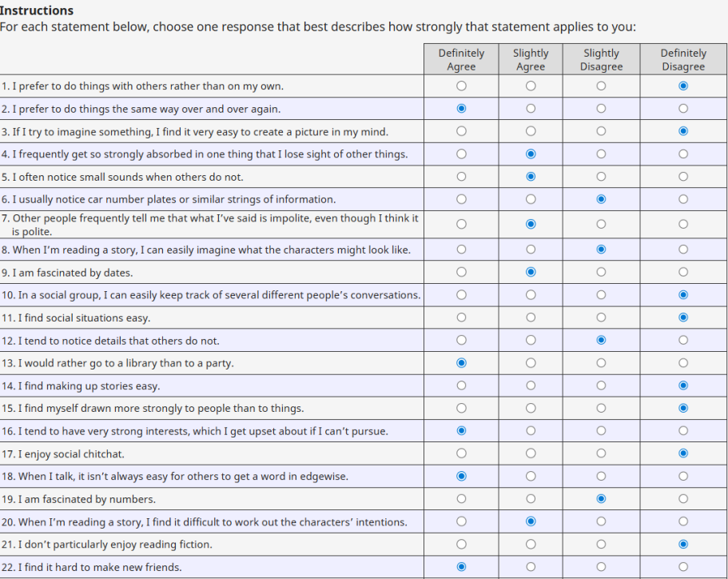The width and height of the screenshot is (728, 579).
Task: Choose Definitely Disagree for statement 20
Action: click(683, 521)
